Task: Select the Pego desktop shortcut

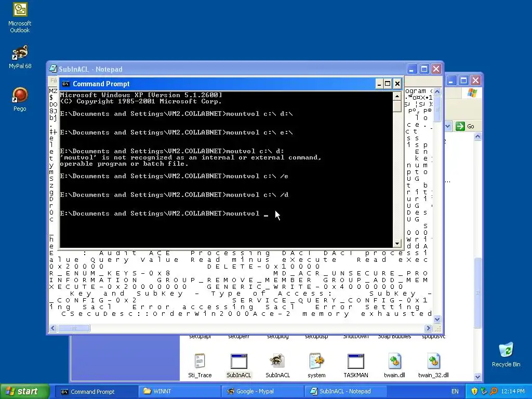Action: 20,99
